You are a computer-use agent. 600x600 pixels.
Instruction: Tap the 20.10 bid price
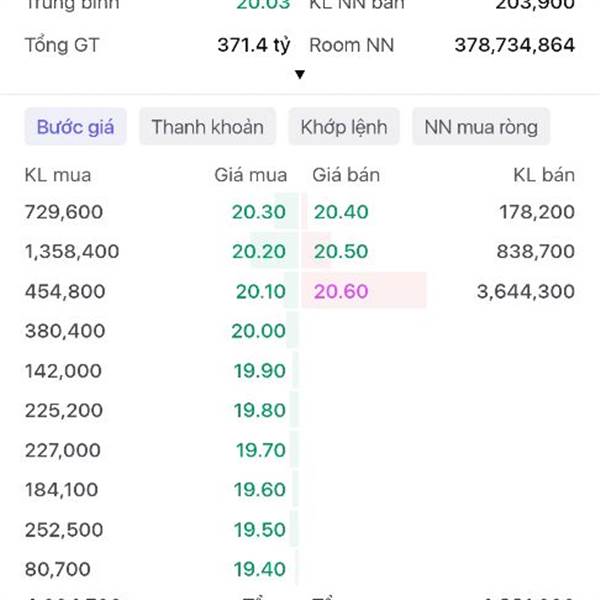(x=260, y=292)
